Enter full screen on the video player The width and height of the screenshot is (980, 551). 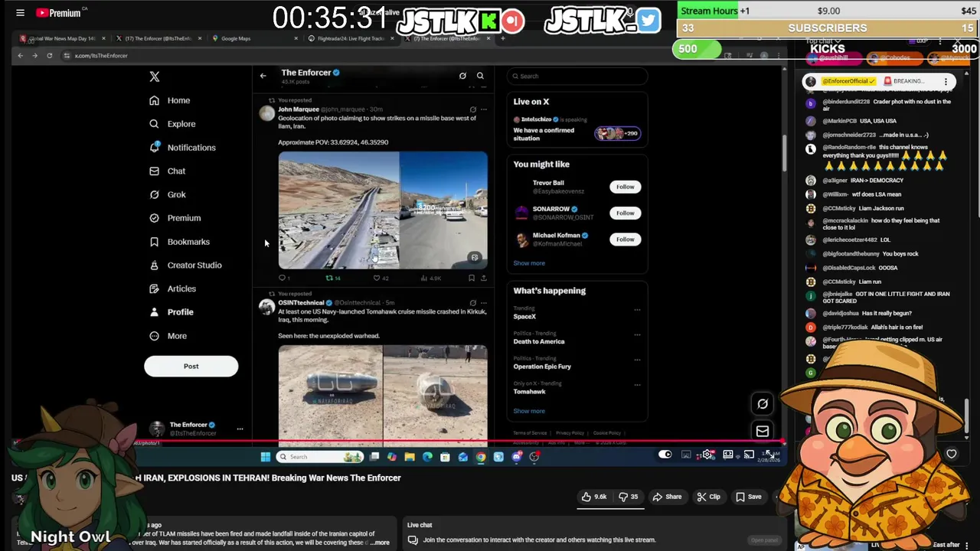point(769,455)
